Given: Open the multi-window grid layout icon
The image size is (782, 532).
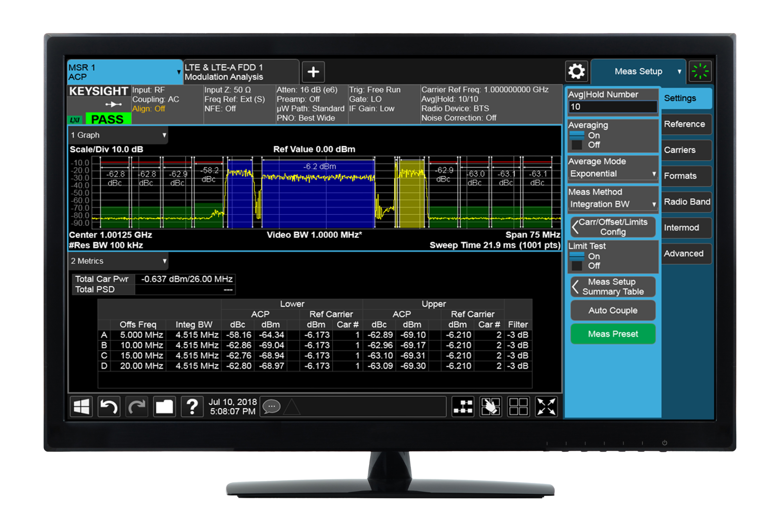Looking at the screenshot, I should pos(518,407).
